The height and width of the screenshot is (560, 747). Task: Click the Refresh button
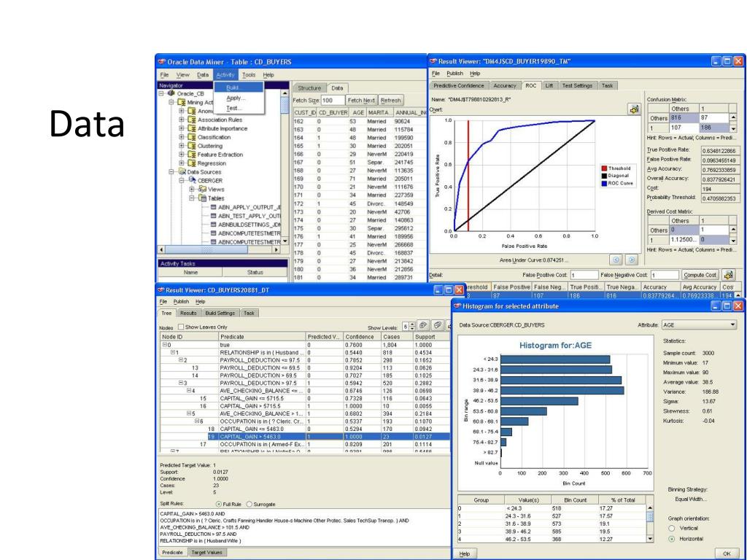[x=391, y=101]
